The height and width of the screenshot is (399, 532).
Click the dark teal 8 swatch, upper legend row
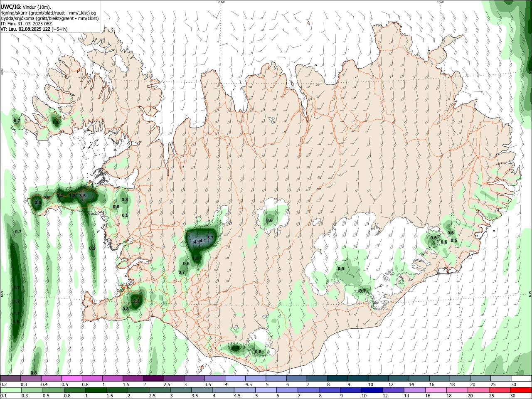(337, 379)
